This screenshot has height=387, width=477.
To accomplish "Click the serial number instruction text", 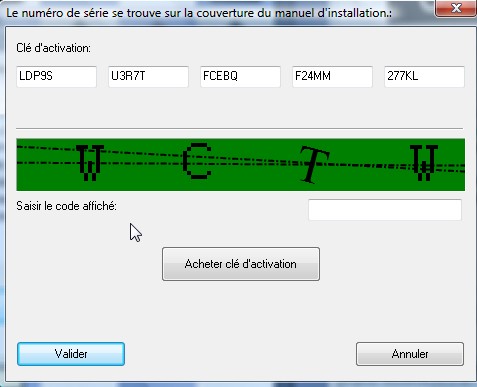I will pyautogui.click(x=199, y=13).
